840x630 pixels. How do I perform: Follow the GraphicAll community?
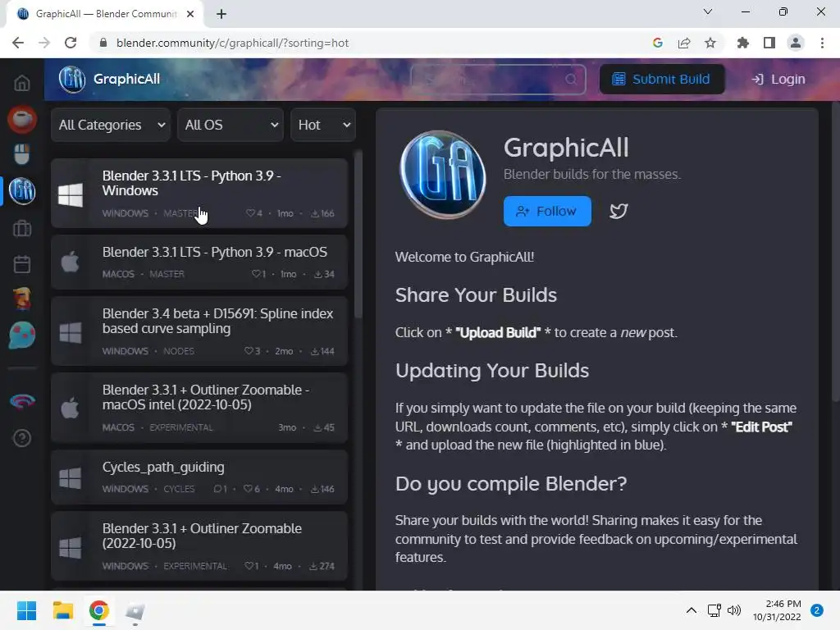547,211
